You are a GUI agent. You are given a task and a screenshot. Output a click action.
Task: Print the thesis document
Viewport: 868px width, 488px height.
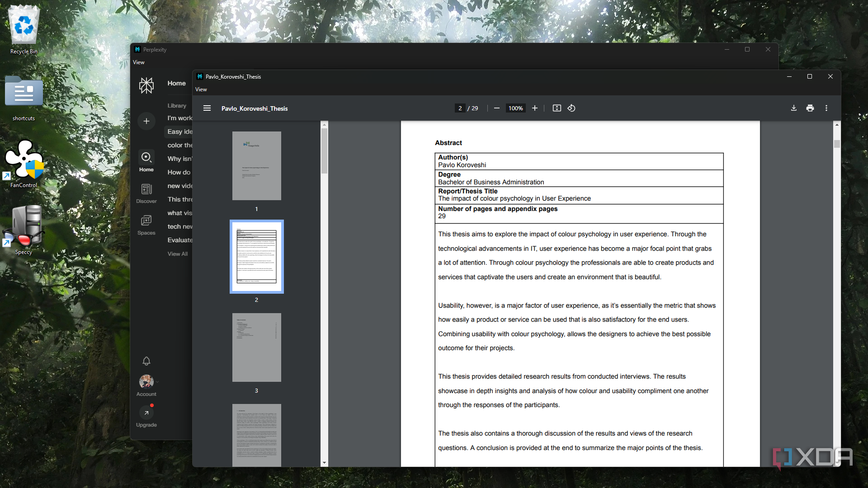pyautogui.click(x=810, y=108)
